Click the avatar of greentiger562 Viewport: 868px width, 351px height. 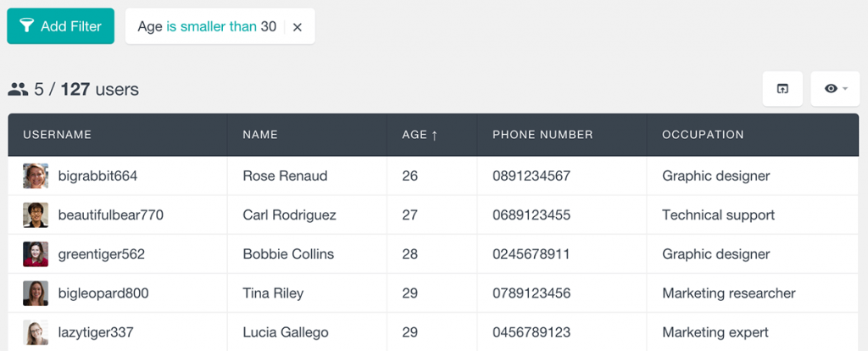pyautogui.click(x=36, y=254)
